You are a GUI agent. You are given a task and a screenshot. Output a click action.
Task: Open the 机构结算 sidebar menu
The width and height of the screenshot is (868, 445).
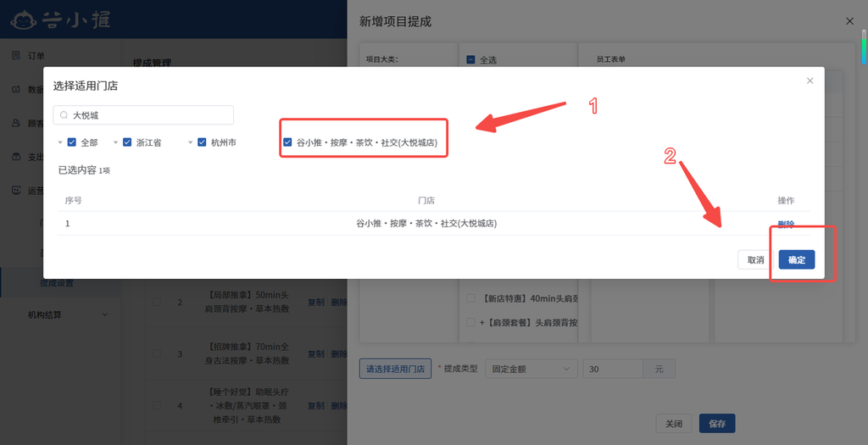(60, 315)
